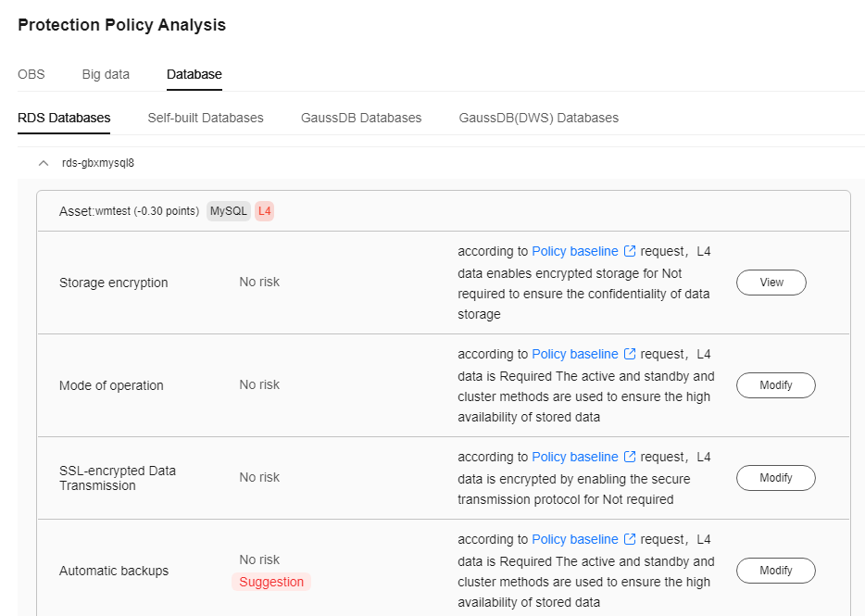Click the red Suggestion tag

point(271,582)
